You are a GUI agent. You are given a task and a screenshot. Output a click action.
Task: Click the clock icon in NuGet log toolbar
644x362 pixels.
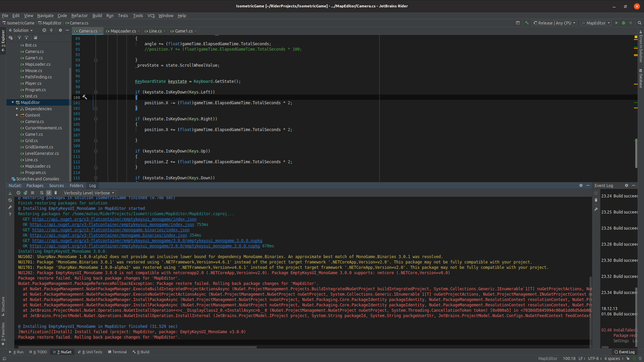(18, 193)
